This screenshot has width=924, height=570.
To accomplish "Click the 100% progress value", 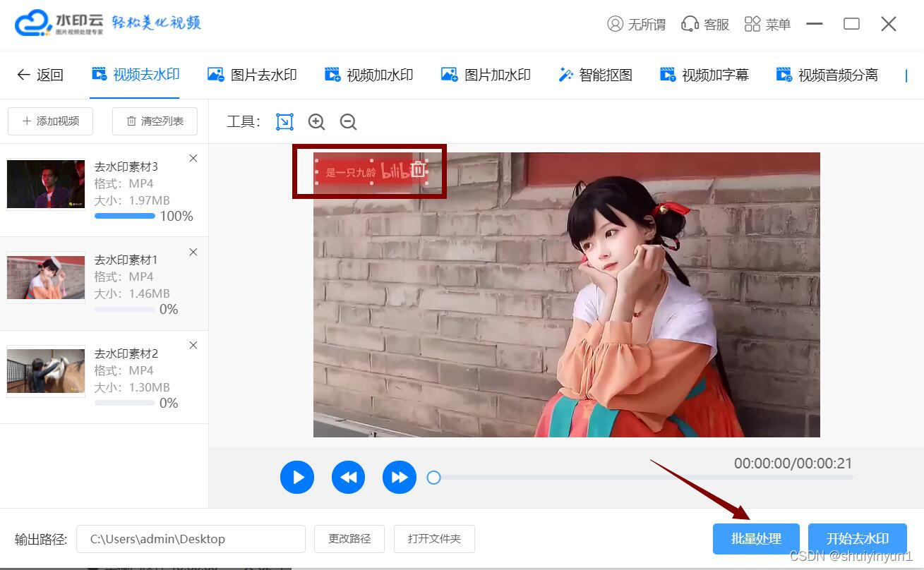I will pyautogui.click(x=176, y=216).
